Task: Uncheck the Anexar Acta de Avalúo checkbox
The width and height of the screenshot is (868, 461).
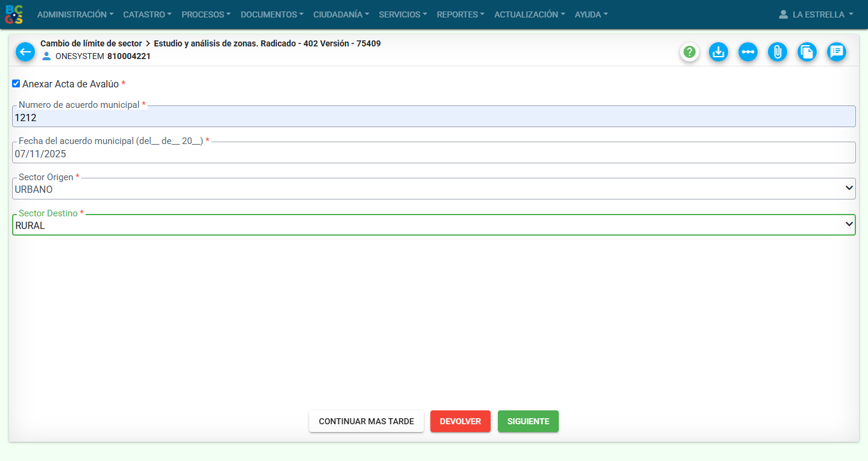Action: pyautogui.click(x=16, y=84)
